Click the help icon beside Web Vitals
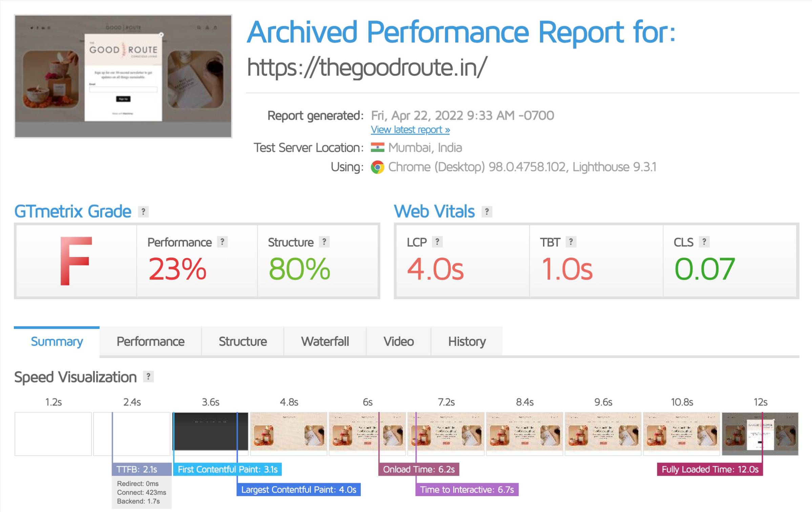This screenshot has width=812, height=512. tap(486, 212)
